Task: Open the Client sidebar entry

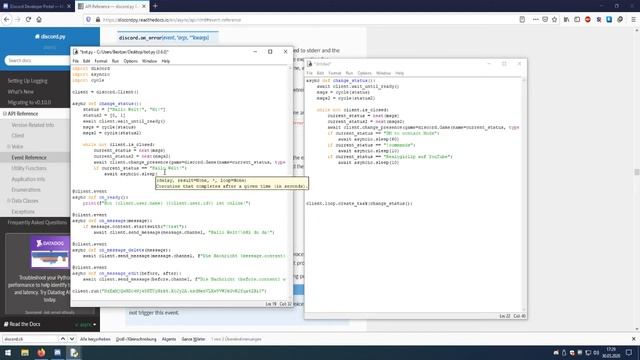Action: click(18, 136)
